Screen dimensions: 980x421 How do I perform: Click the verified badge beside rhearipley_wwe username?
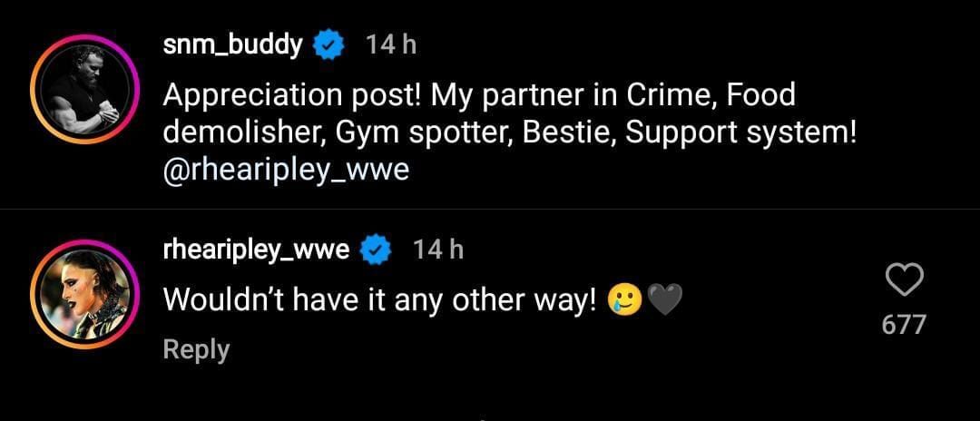376,250
